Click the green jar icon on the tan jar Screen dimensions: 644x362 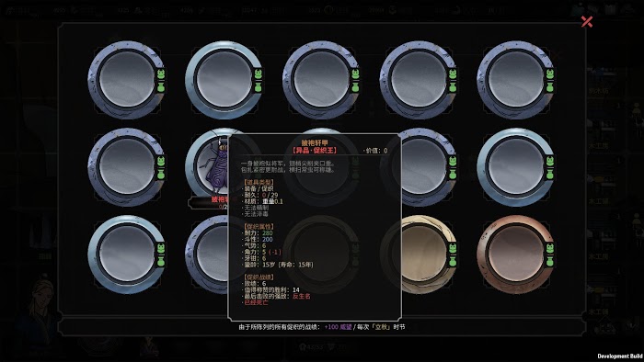point(453,261)
